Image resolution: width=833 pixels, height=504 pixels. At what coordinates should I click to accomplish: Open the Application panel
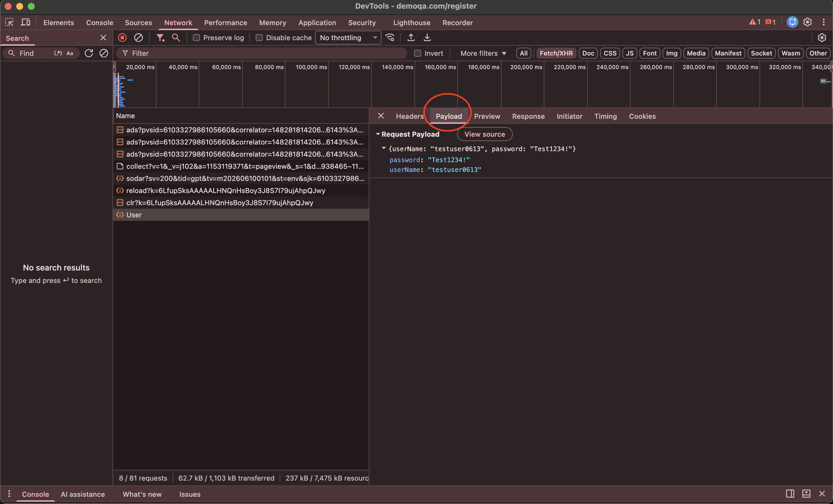(317, 22)
